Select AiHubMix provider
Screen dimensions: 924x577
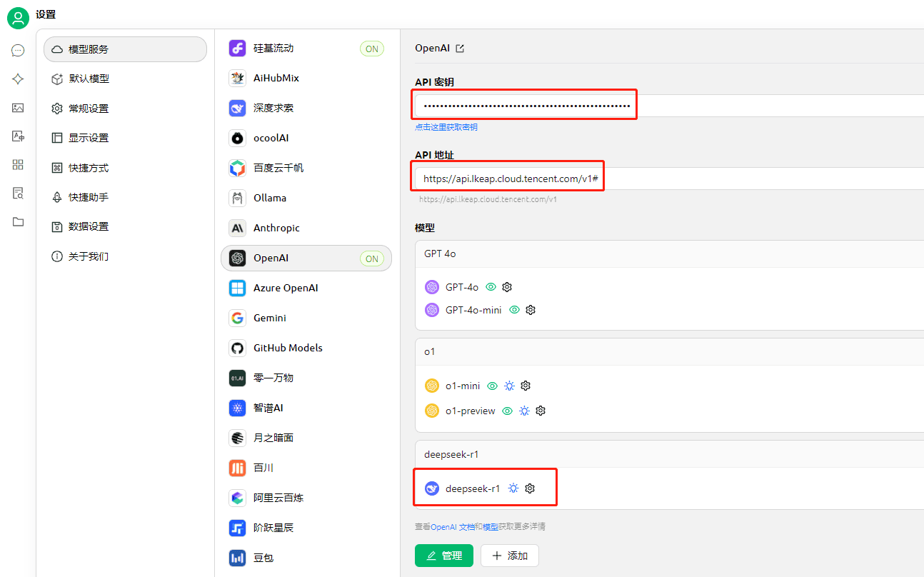[306, 78]
